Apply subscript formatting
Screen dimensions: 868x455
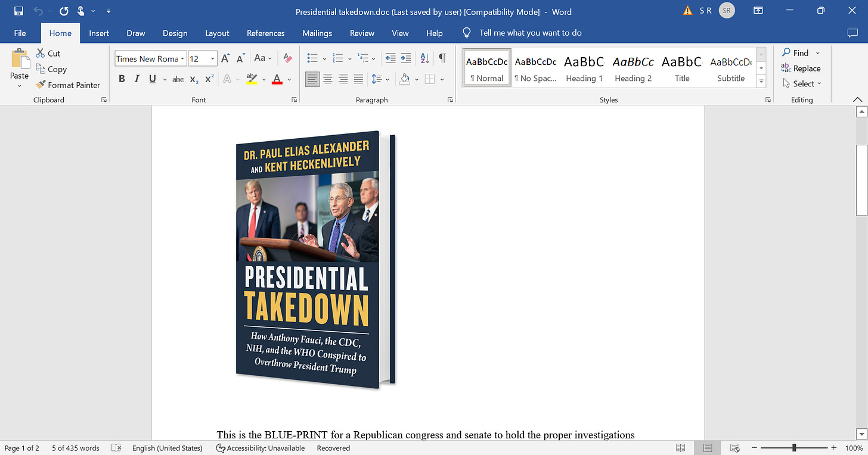click(194, 79)
